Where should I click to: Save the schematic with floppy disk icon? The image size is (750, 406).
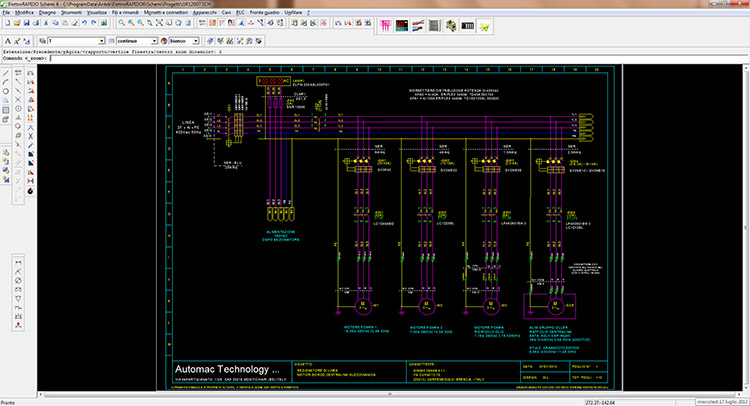pos(26,23)
